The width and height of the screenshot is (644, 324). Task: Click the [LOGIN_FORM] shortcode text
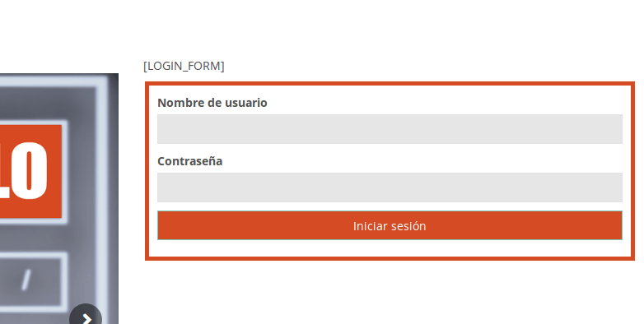(184, 66)
